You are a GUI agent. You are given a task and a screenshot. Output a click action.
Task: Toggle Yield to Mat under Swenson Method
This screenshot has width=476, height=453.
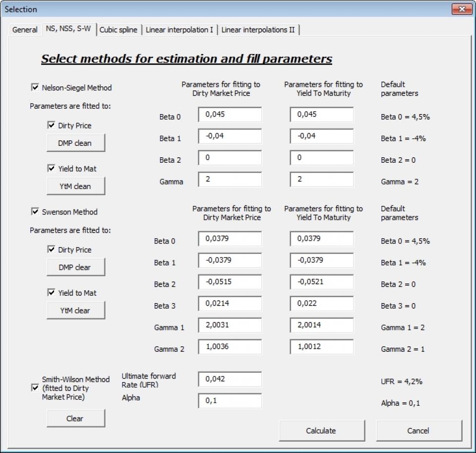tap(52, 293)
